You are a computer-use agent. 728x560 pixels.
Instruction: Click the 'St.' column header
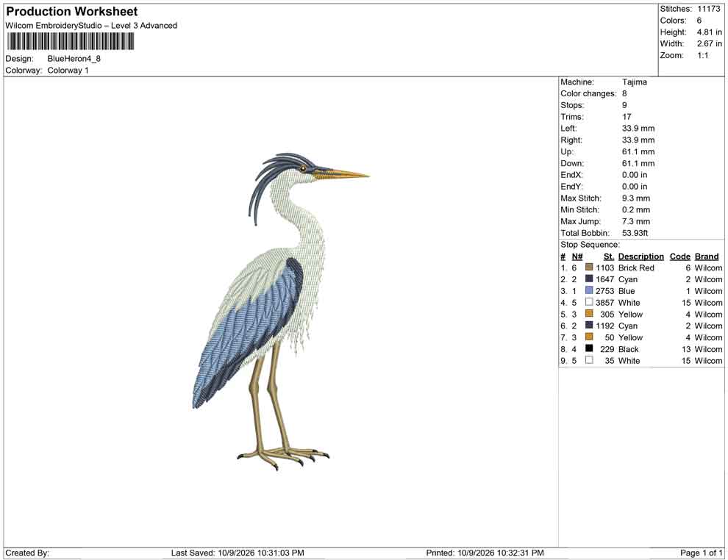tap(609, 256)
